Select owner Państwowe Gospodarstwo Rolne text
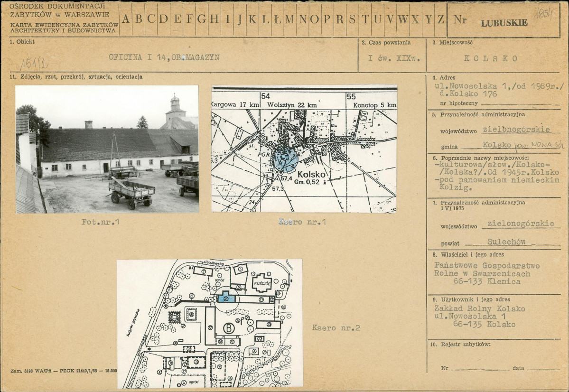 [486, 270]
